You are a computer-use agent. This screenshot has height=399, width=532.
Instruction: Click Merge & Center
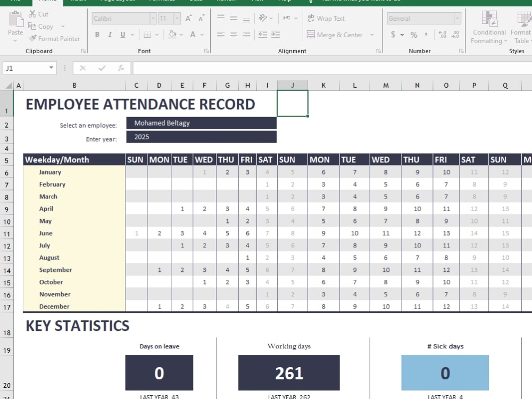tap(335, 35)
